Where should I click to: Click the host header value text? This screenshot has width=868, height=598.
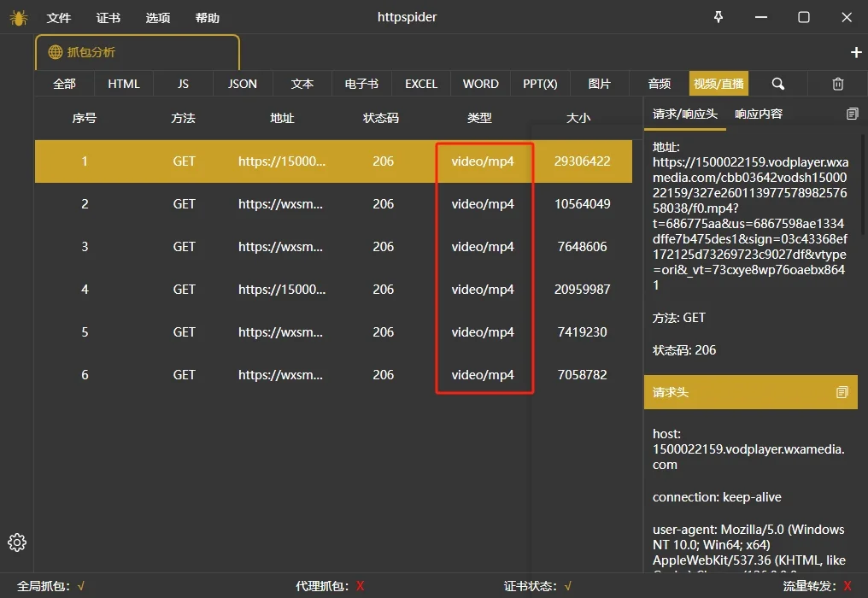(748, 457)
